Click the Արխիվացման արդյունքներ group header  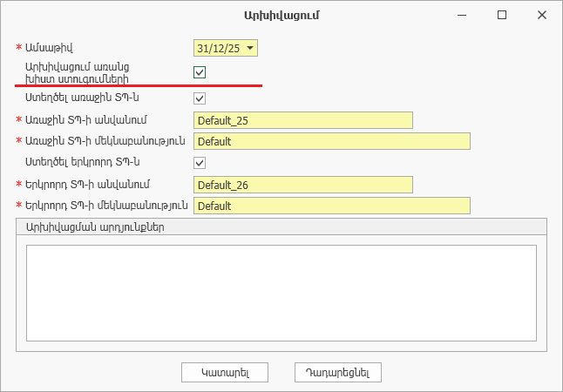pyautogui.click(x=281, y=226)
